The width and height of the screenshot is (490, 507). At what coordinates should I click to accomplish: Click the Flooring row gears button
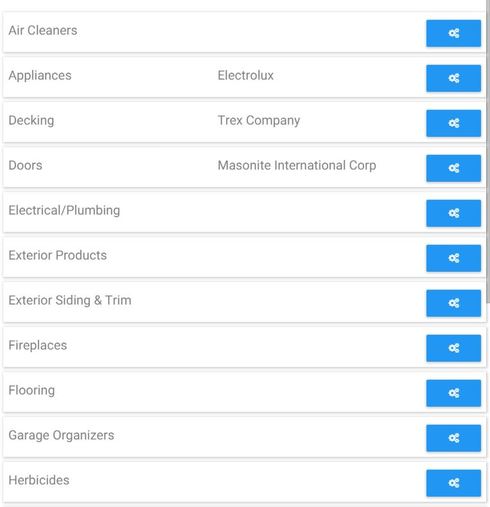coord(453,393)
